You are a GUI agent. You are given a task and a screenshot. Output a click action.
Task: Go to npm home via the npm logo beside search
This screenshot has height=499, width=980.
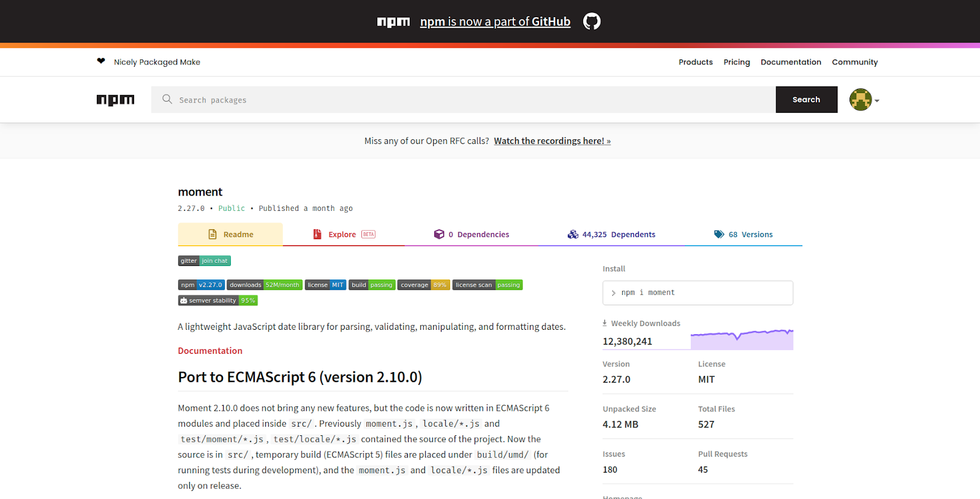coord(115,100)
